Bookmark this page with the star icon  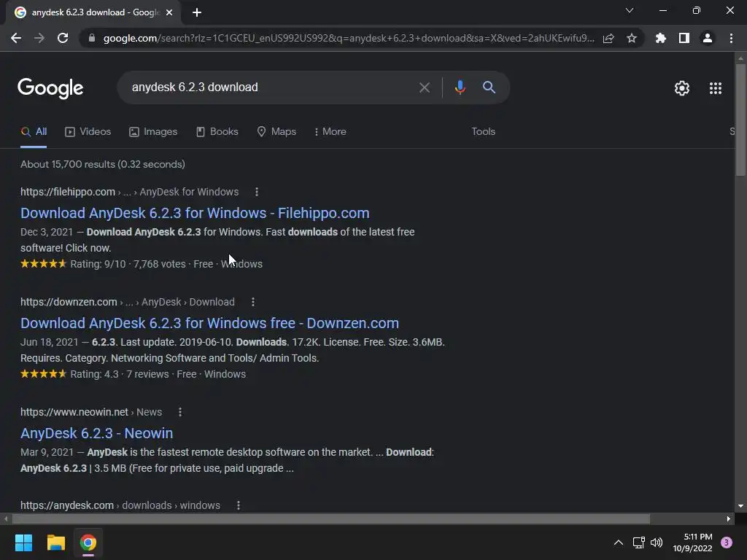point(632,38)
